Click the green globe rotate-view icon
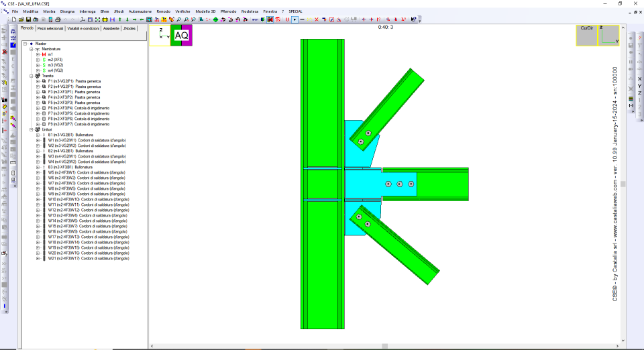Viewport: 644px width, 350px height. click(x=215, y=19)
